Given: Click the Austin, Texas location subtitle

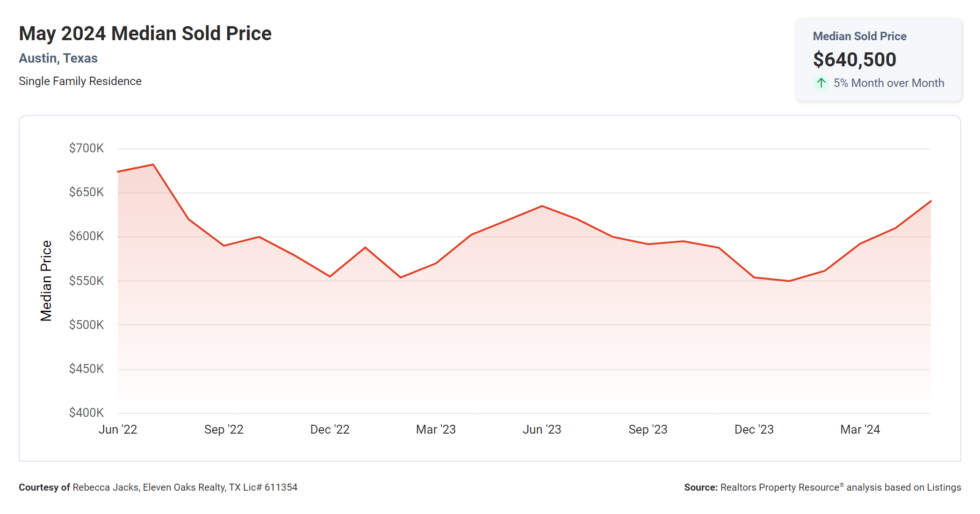Looking at the screenshot, I should (x=58, y=58).
